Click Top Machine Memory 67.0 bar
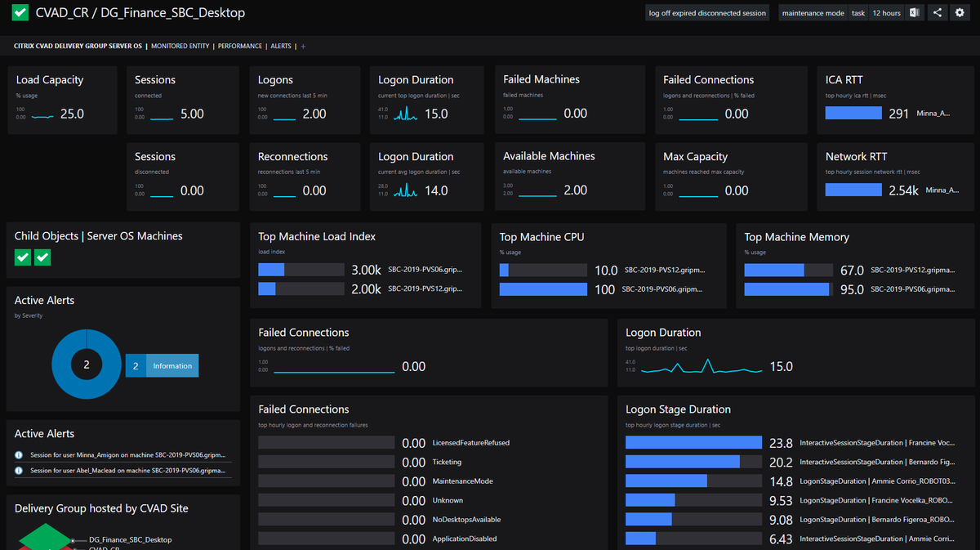The image size is (980, 550). pyautogui.click(x=787, y=270)
